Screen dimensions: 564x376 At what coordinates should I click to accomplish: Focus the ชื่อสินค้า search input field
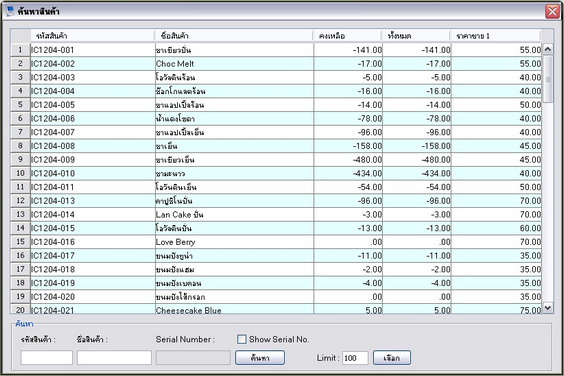114,358
